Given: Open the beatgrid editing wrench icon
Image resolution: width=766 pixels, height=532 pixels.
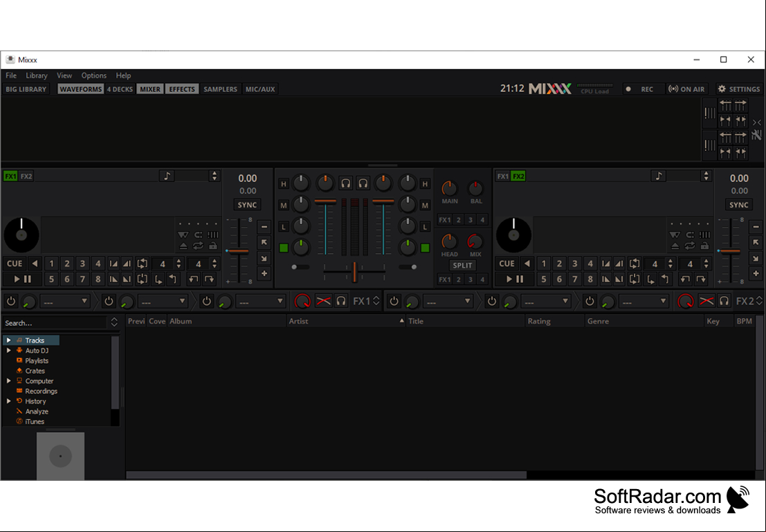Looking at the screenshot, I should coord(757,135).
